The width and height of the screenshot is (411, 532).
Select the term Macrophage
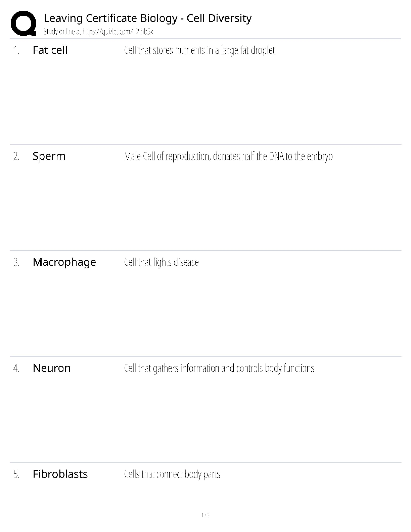tap(64, 262)
